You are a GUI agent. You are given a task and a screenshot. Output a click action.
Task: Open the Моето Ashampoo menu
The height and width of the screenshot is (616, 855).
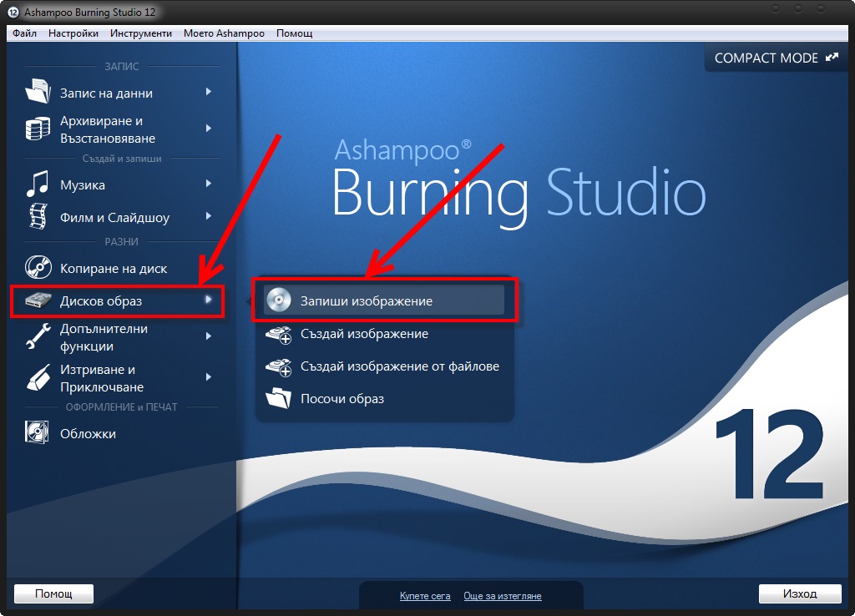(x=225, y=33)
